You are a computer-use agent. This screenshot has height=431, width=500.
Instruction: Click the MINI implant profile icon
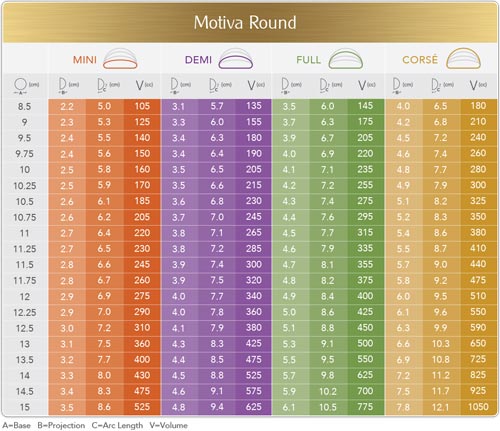(120, 59)
